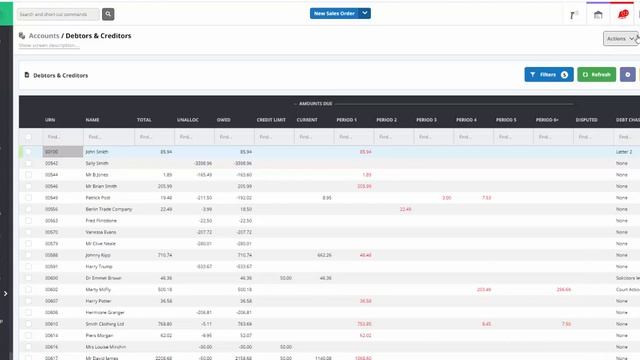This screenshot has height=360, width=640.
Task: Expand the left sidebar with chevron
Action: click(x=5, y=293)
